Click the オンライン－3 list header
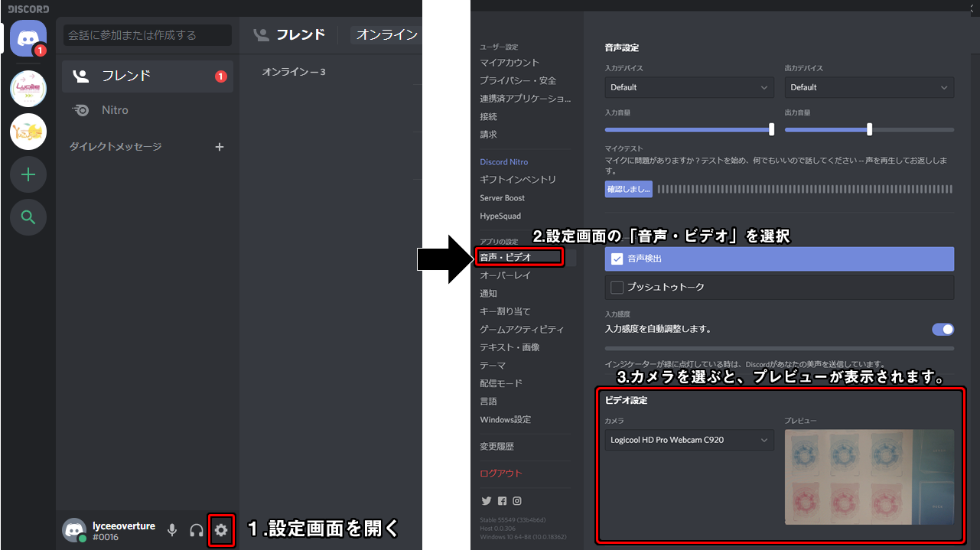The width and height of the screenshot is (980, 550). pyautogui.click(x=294, y=72)
